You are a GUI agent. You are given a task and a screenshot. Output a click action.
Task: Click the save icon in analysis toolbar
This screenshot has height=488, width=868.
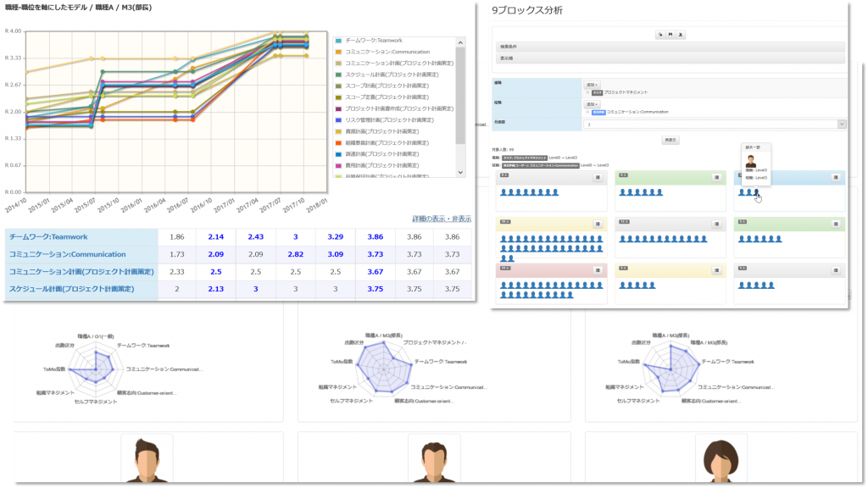[670, 34]
